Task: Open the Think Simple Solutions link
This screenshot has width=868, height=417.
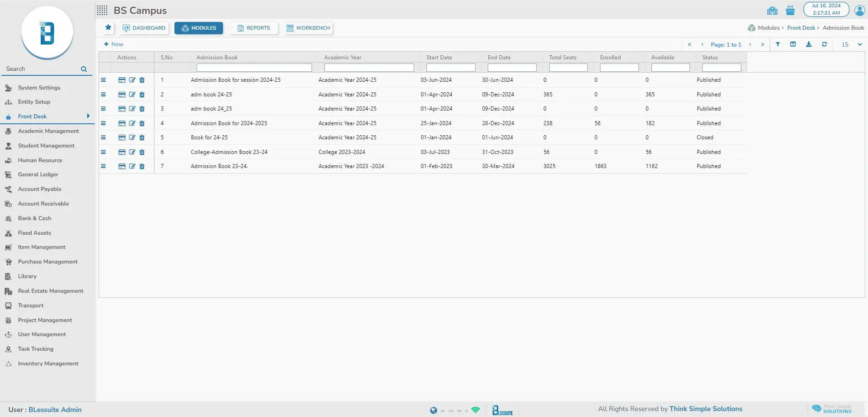Action: (x=706, y=409)
